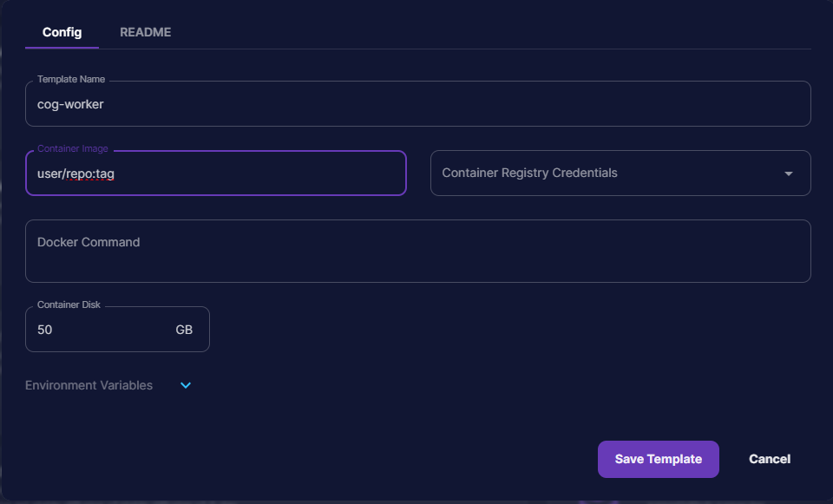Viewport: 833px width, 504px height.
Task: Open Container Registry Credentials dropdown
Action: coord(607,173)
